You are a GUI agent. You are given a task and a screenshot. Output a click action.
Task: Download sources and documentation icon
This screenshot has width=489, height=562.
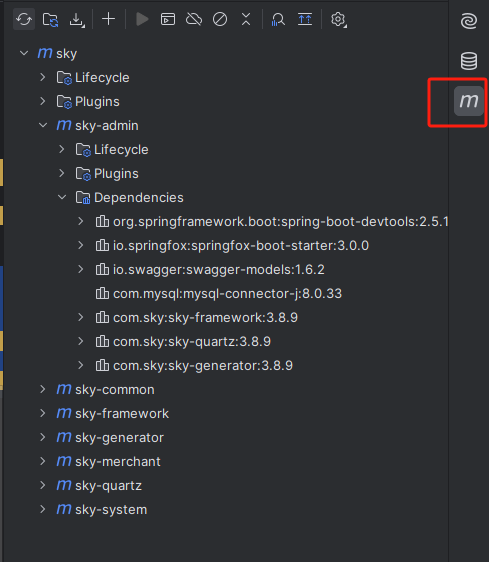[x=77, y=19]
